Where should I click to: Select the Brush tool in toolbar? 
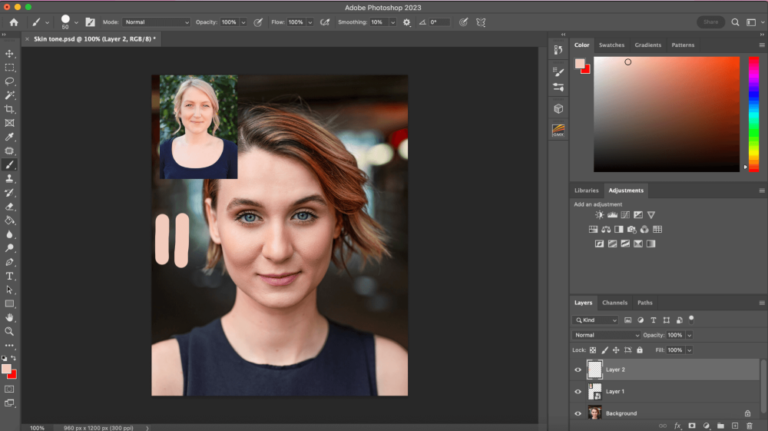pyautogui.click(x=9, y=165)
